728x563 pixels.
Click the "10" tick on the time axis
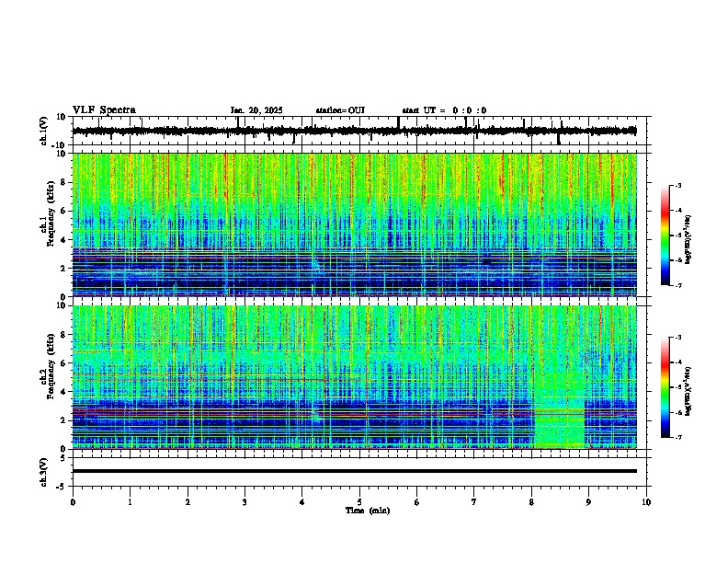click(x=646, y=502)
